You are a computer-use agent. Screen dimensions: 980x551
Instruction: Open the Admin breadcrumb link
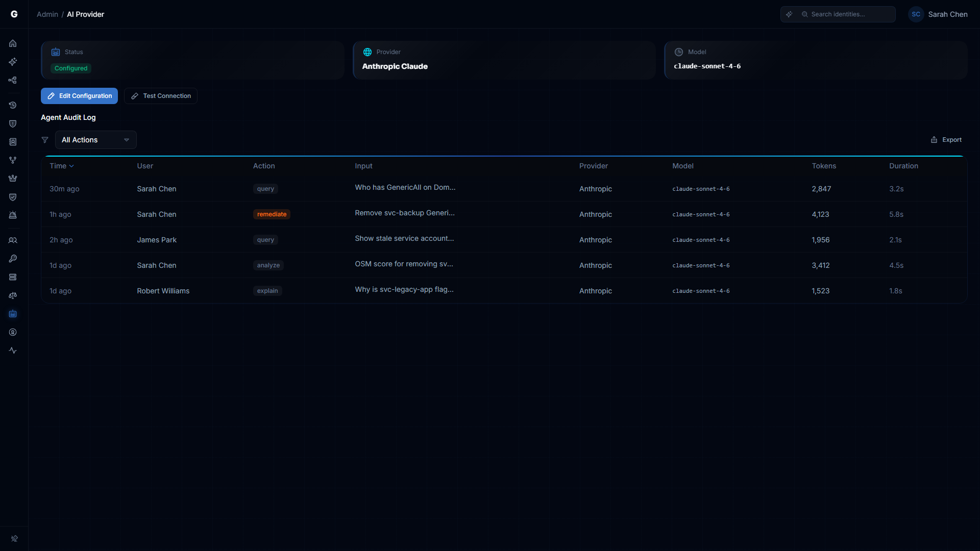click(47, 14)
